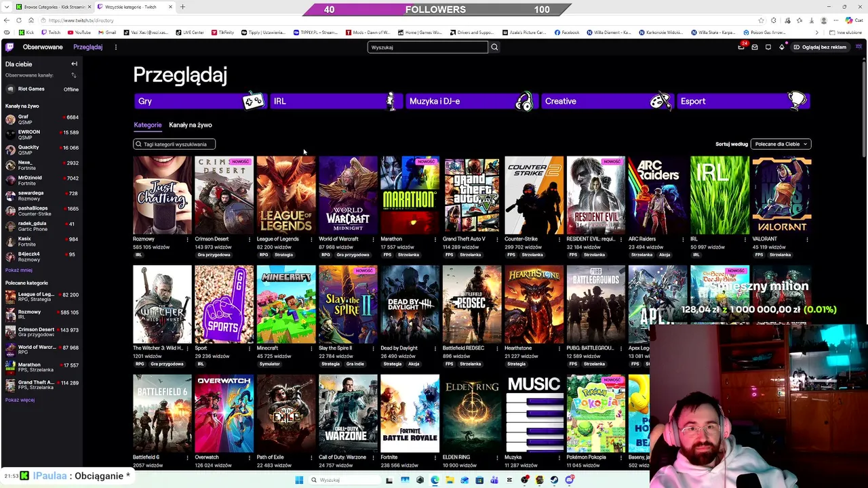Viewport: 868px width, 488px height.
Task: Open the whispers envelope icon
Action: pos(755,47)
